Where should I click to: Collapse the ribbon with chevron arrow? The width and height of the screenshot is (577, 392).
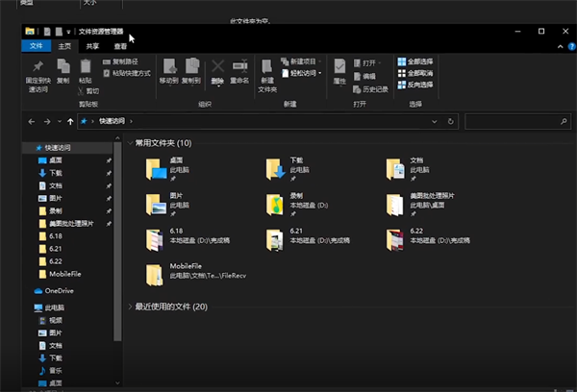click(x=560, y=47)
